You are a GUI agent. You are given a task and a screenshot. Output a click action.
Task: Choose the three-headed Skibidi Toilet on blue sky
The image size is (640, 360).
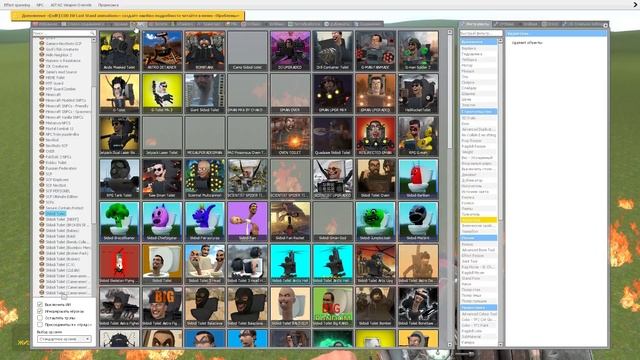204,264
